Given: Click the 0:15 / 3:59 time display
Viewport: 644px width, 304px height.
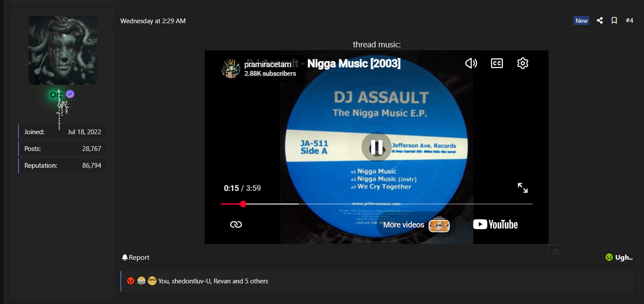Looking at the screenshot, I should [x=242, y=188].
